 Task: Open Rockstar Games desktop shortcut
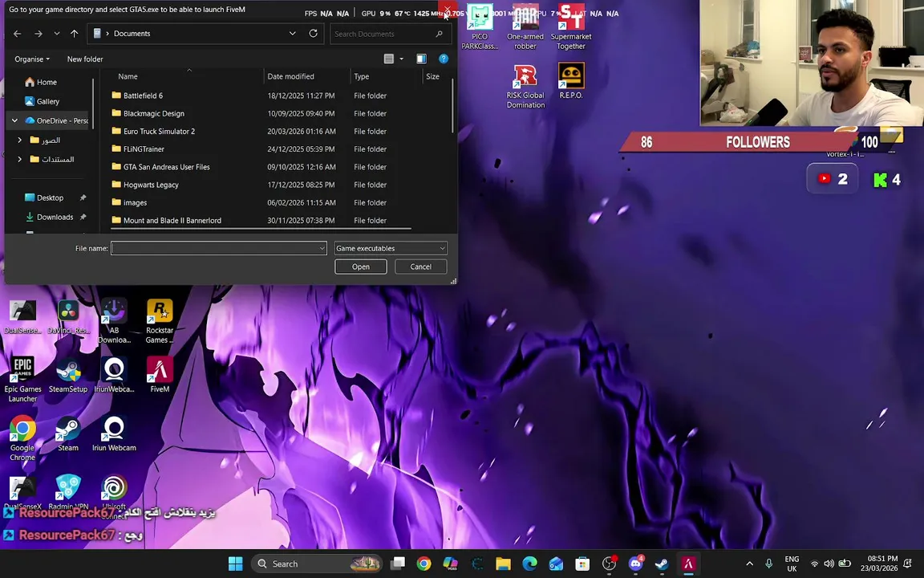point(160,321)
